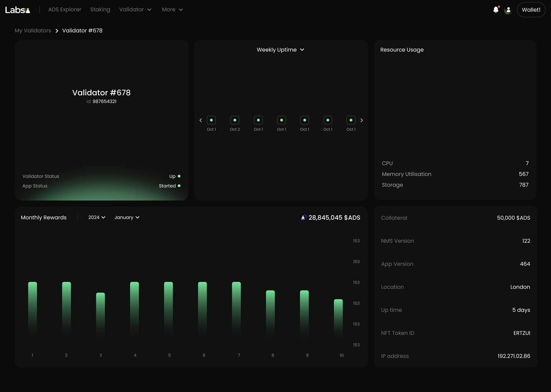The width and height of the screenshot is (551, 392).
Task: Select day 8 rewards bar
Action: pos(271,314)
